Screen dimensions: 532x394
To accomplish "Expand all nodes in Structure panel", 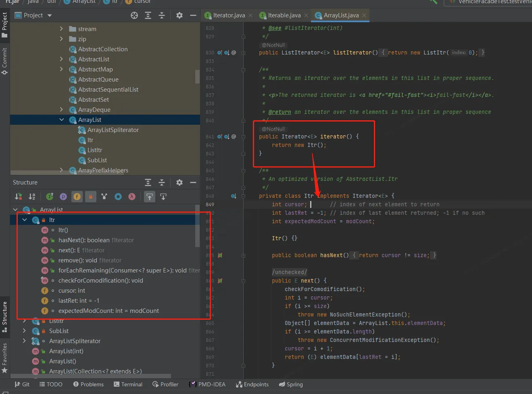I will [x=148, y=182].
